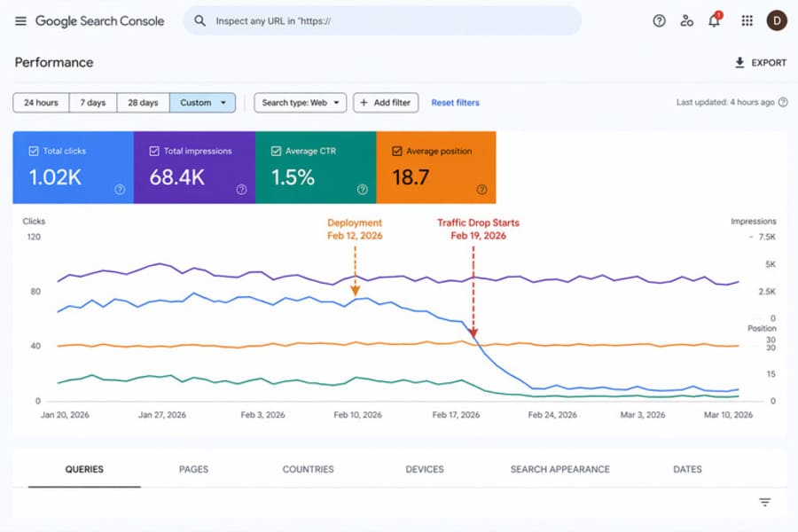This screenshot has height=532, width=798.
Task: Click the Deployment Feb 12 chart annotation
Action: click(355, 230)
